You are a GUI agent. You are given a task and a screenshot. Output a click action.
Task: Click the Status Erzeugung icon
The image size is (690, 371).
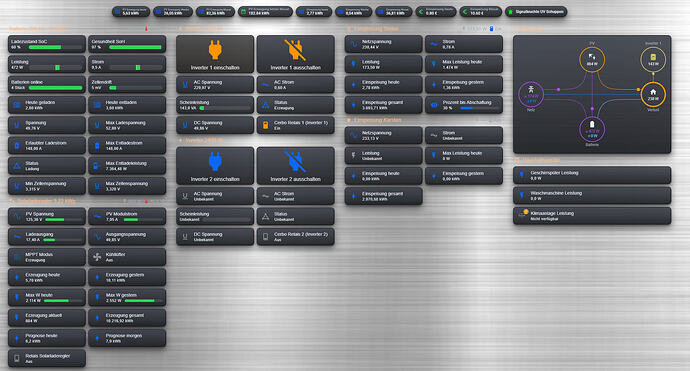(265, 105)
